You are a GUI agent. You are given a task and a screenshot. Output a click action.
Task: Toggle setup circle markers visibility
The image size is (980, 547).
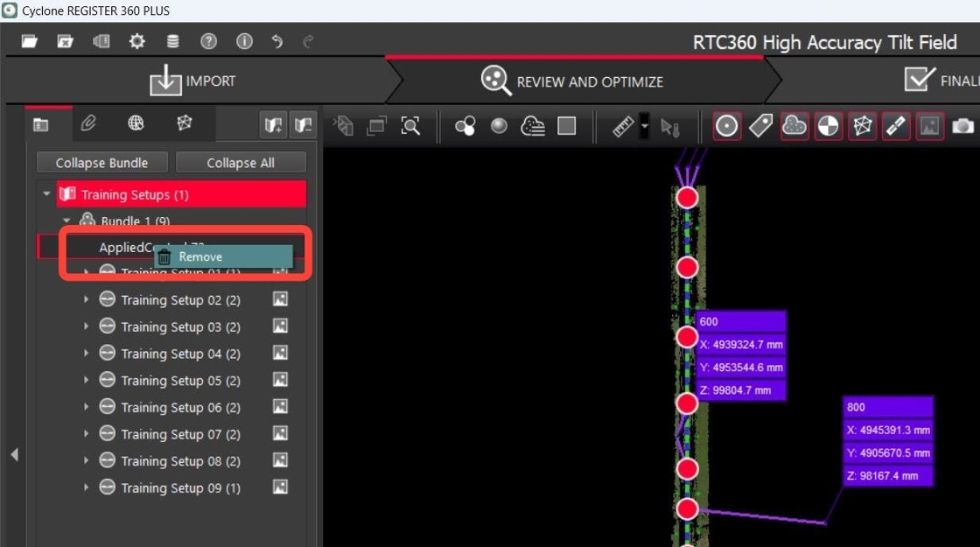click(726, 126)
